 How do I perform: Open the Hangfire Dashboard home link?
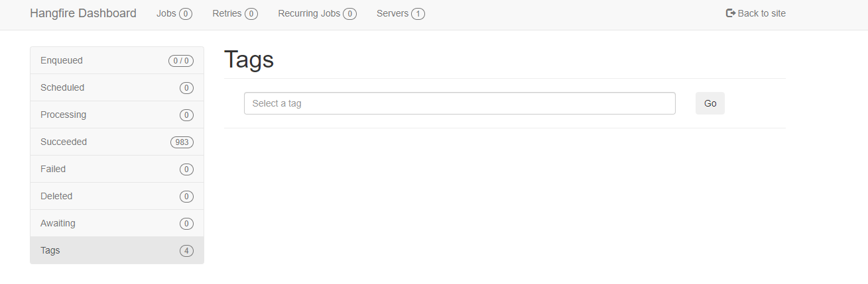(x=83, y=13)
